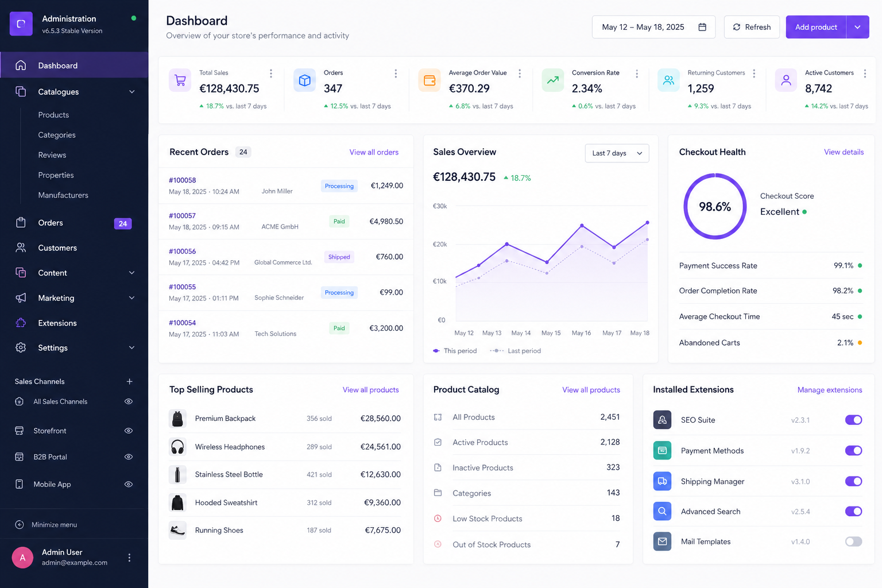Click the Mail Templates envelope icon
This screenshot has width=882, height=588.
pyautogui.click(x=662, y=541)
